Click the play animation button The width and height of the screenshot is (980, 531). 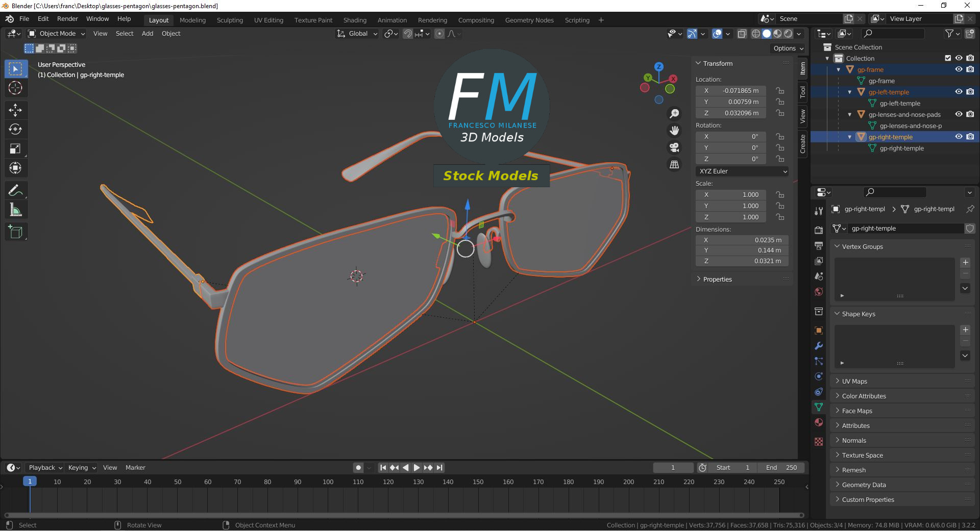coord(416,468)
